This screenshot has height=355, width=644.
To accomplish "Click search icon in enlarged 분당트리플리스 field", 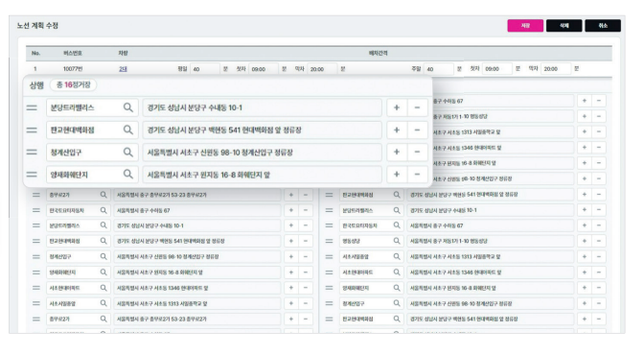I will pos(128,107).
